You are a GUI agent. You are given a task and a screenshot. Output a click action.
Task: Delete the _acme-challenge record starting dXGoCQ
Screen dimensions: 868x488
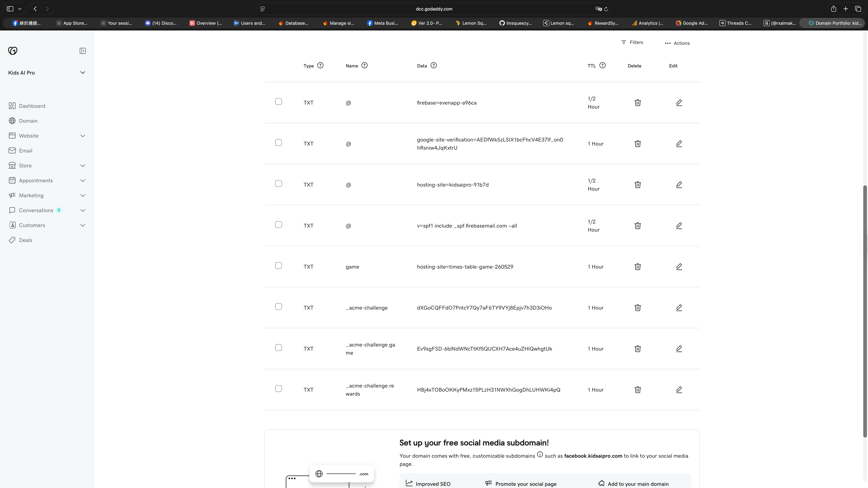pyautogui.click(x=637, y=308)
